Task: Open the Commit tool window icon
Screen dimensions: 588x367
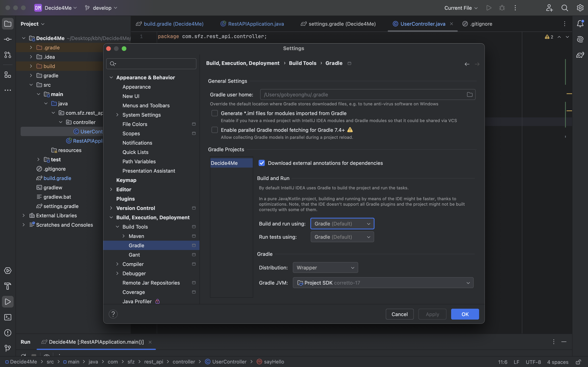Action: (x=8, y=39)
